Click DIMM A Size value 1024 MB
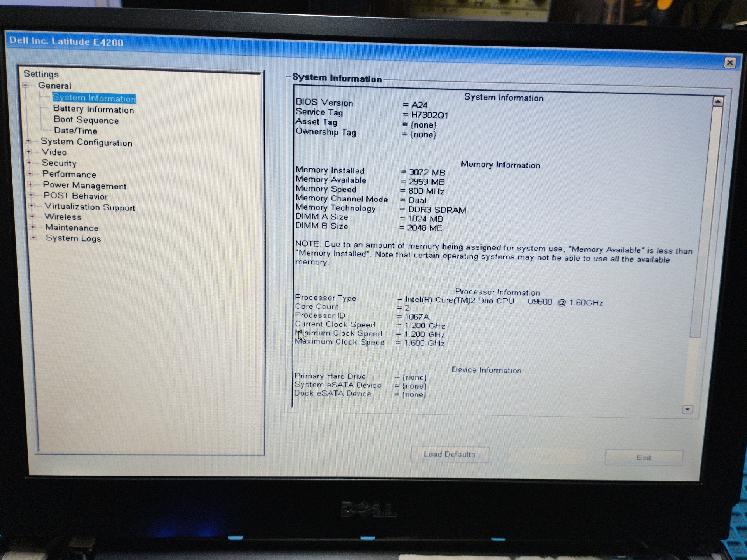This screenshot has height=560, width=747. coord(425,219)
